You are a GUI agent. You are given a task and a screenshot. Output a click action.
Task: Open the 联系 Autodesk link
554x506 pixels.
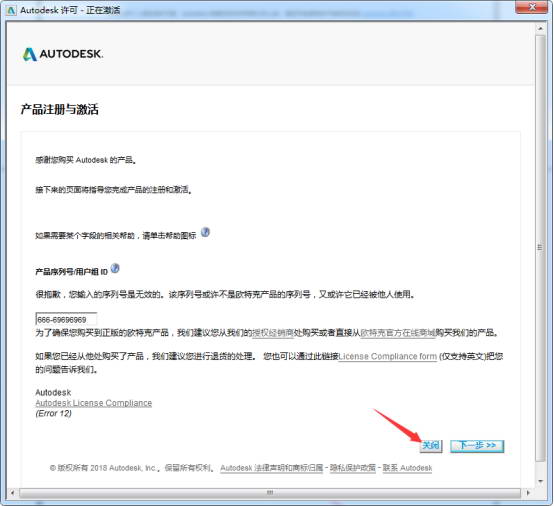407,468
